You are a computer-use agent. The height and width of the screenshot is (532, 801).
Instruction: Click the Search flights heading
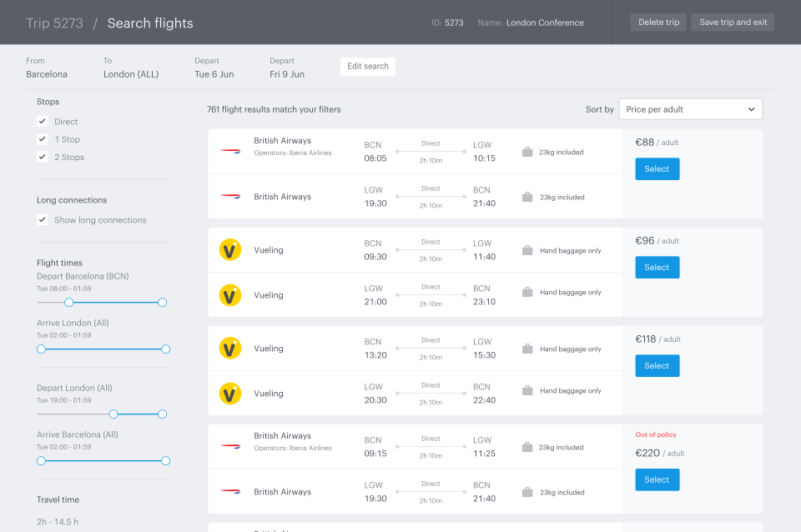[x=150, y=23]
